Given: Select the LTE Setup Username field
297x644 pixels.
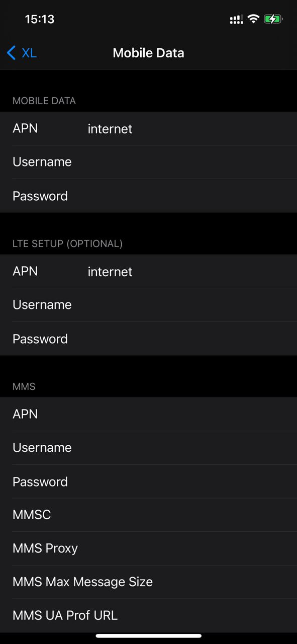Looking at the screenshot, I should 148,305.
